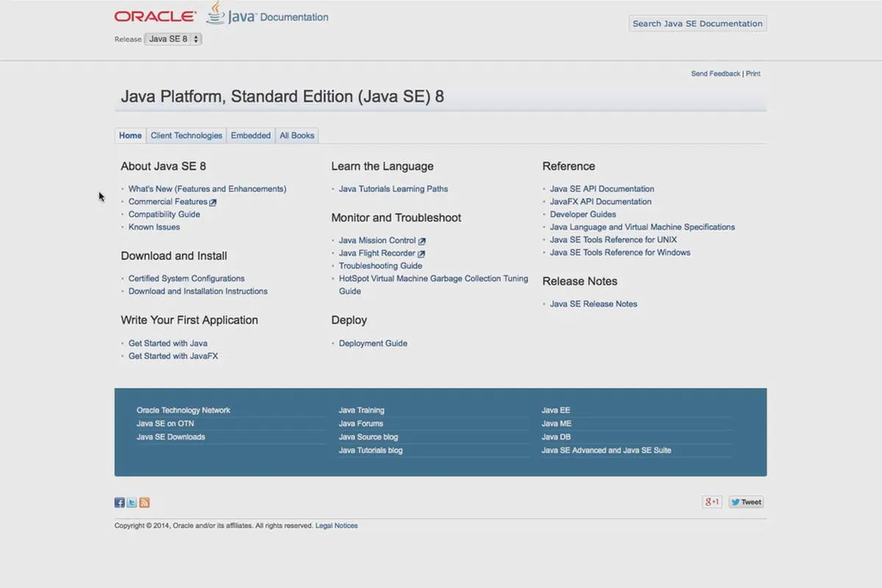Open the Twitter icon in footer
Image resolution: width=882 pixels, height=588 pixels.
132,503
